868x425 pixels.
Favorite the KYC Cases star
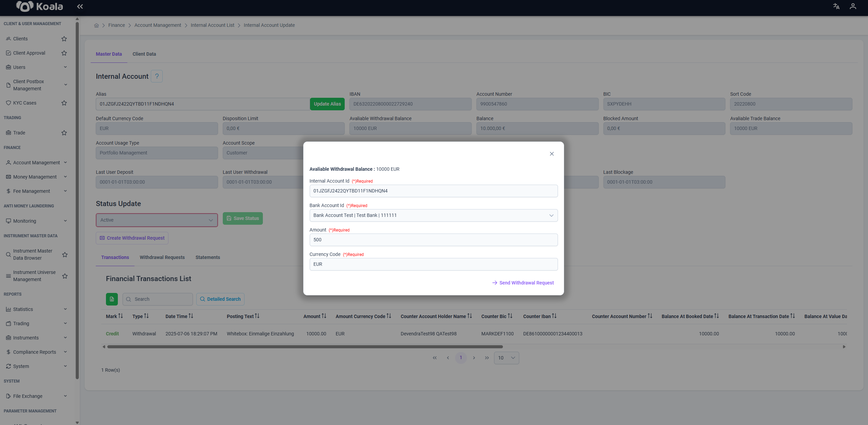[x=64, y=103]
